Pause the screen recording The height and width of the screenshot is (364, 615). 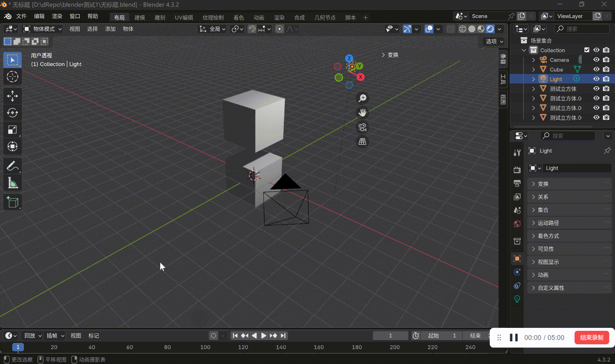[x=514, y=337]
